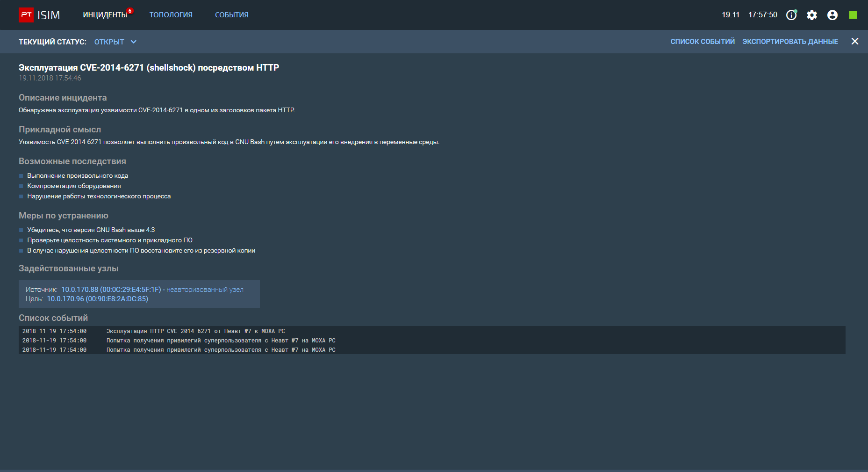Viewport: 868px width, 472px height.
Task: Open the user account icon
Action: click(832, 15)
